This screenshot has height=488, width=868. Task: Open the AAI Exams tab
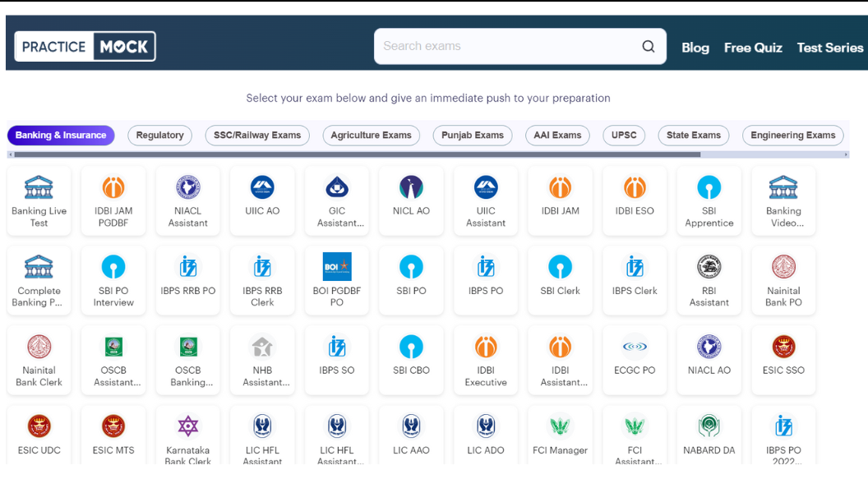557,135
